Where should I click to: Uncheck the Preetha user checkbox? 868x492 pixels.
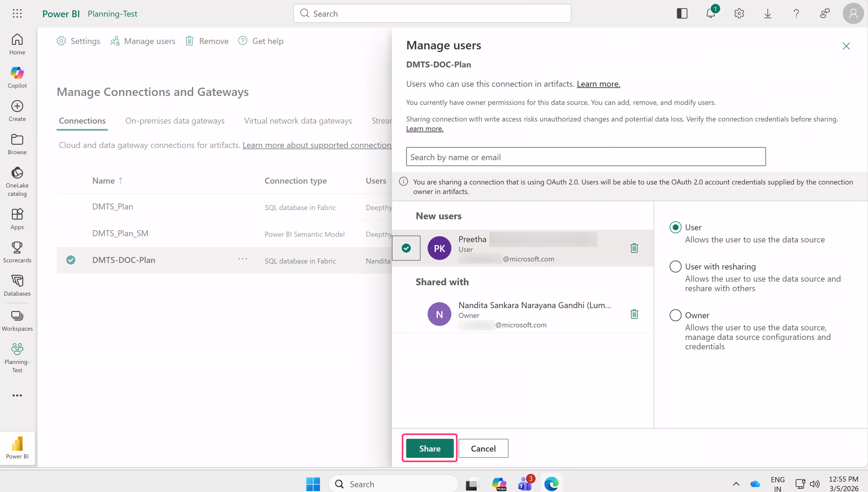406,248
